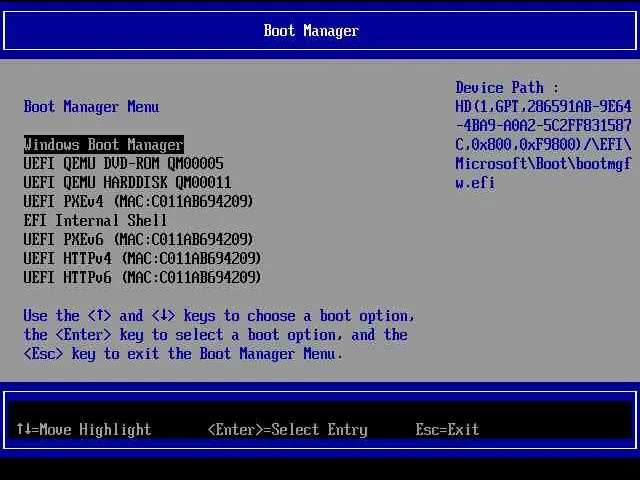Select UEFI PXEv6 boot option
This screenshot has height=480, width=640.
(x=138, y=239)
